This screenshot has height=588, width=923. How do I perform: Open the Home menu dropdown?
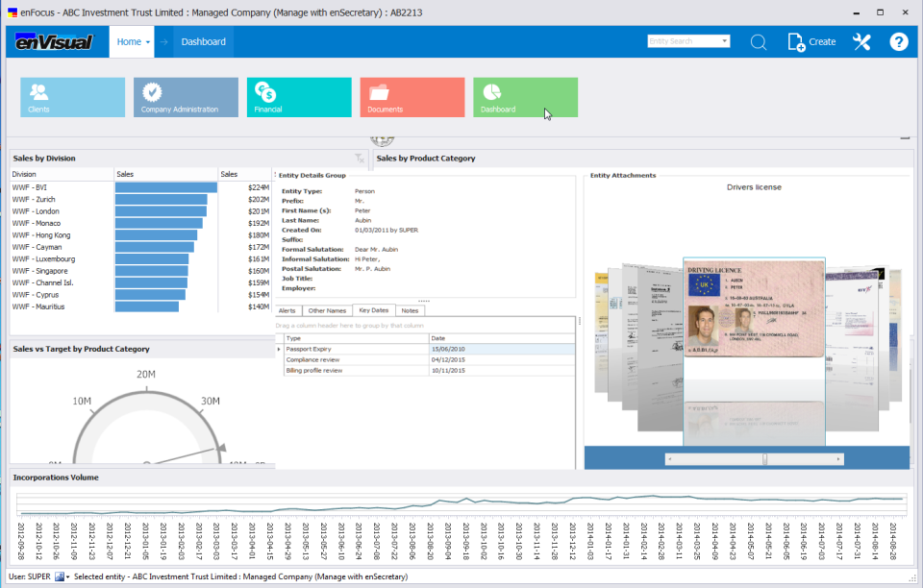pos(132,42)
